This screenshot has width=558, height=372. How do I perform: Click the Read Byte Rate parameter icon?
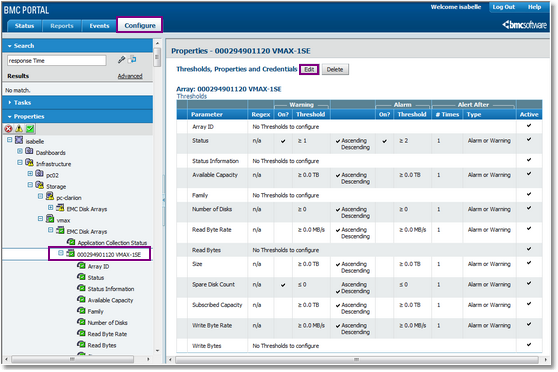coord(81,334)
